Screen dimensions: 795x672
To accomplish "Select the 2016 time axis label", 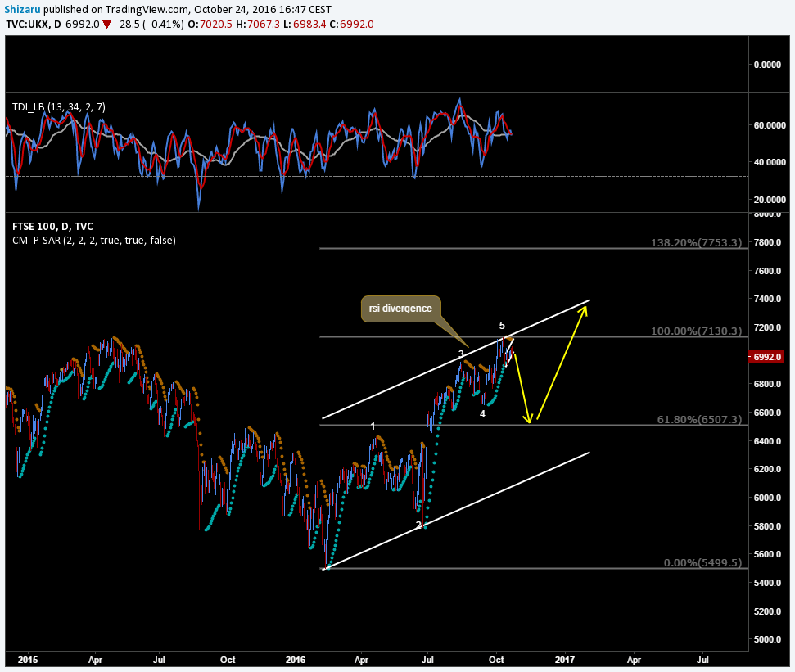I will (x=296, y=660).
